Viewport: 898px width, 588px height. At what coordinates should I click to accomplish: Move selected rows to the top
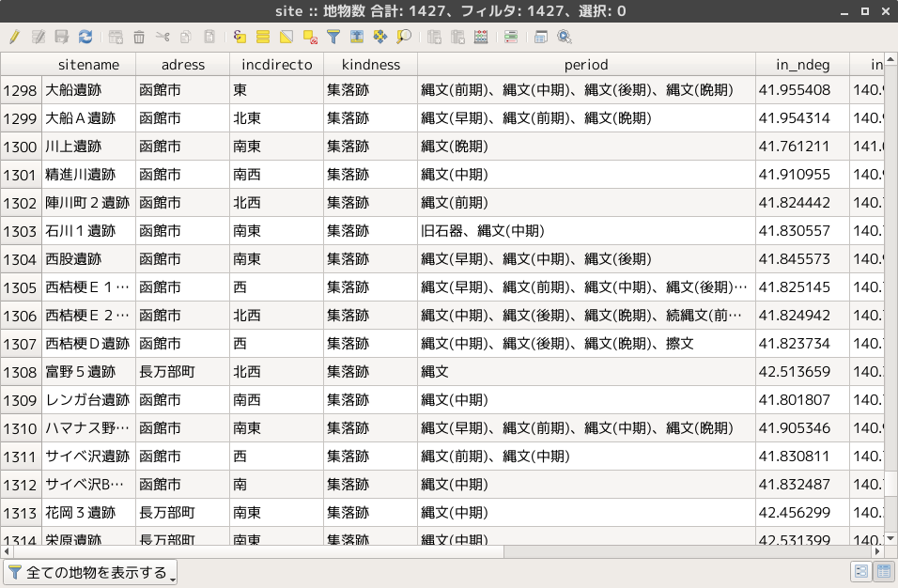click(357, 38)
